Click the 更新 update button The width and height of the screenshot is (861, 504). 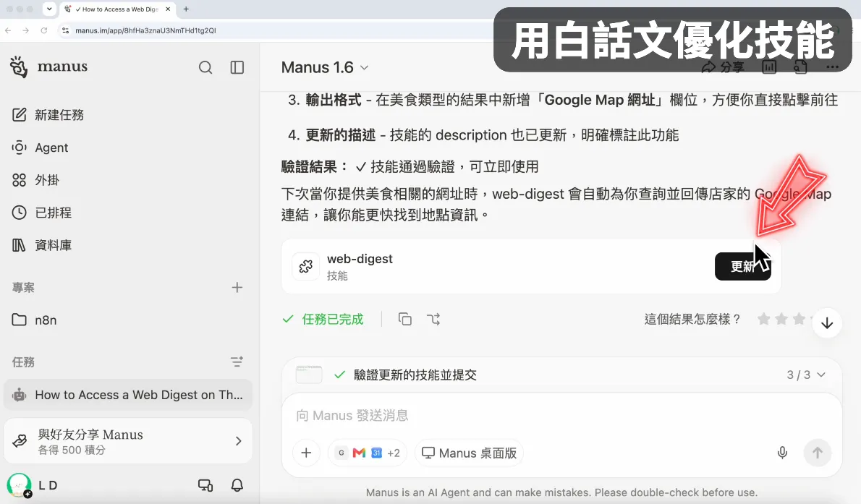pos(742,266)
